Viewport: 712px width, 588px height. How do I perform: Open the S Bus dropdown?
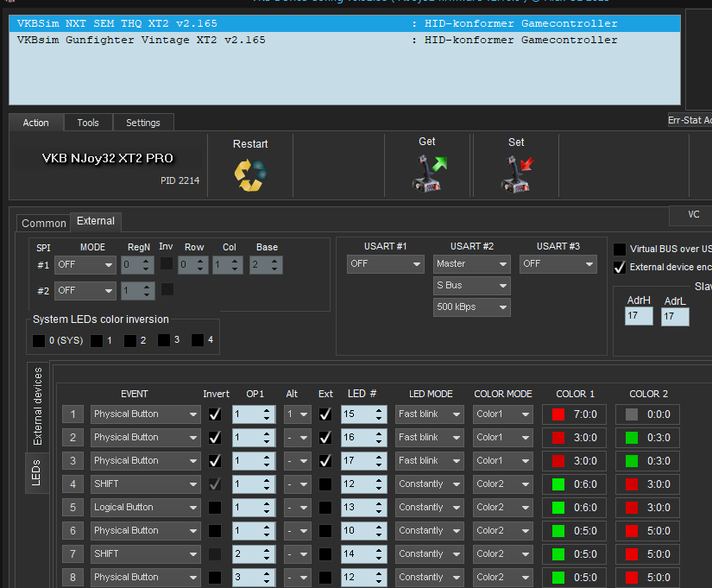(472, 286)
